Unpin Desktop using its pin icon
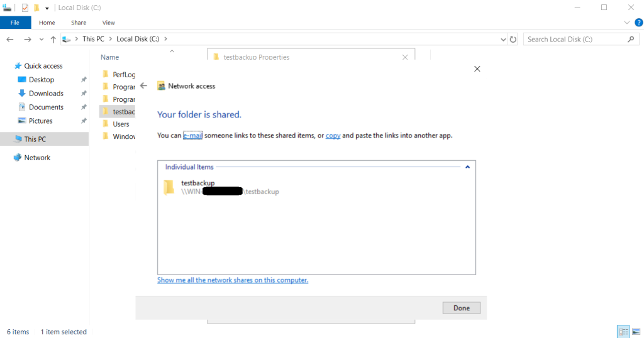Viewport: 644px width, 338px height. 84,80
